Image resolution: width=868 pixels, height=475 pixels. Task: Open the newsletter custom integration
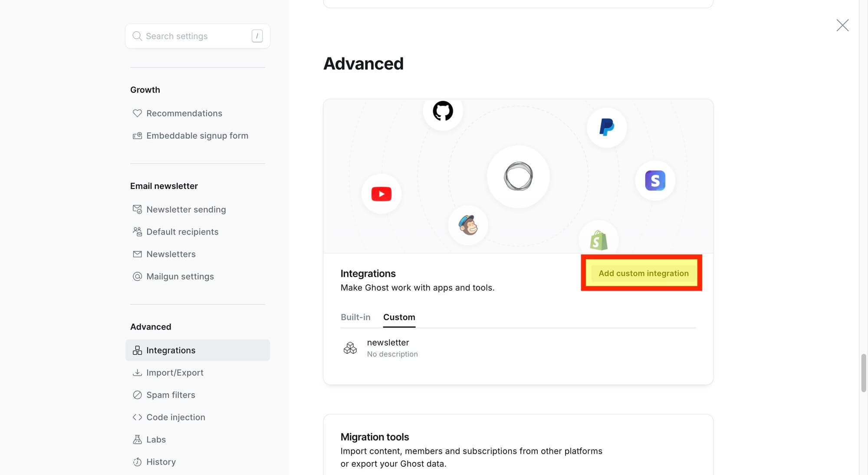tap(518, 348)
